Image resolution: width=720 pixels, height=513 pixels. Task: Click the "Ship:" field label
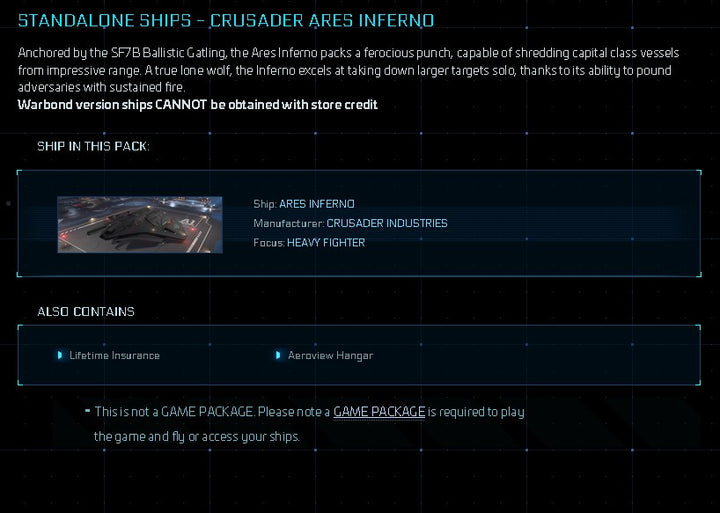pyautogui.click(x=264, y=204)
